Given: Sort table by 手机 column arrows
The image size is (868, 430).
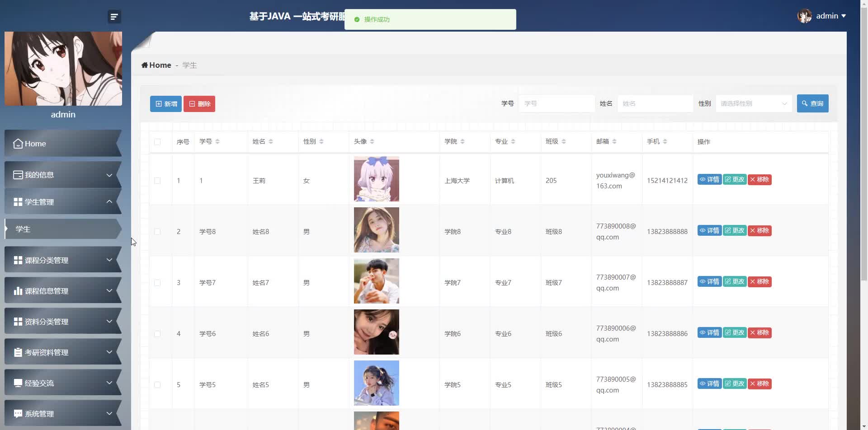Looking at the screenshot, I should click(665, 141).
